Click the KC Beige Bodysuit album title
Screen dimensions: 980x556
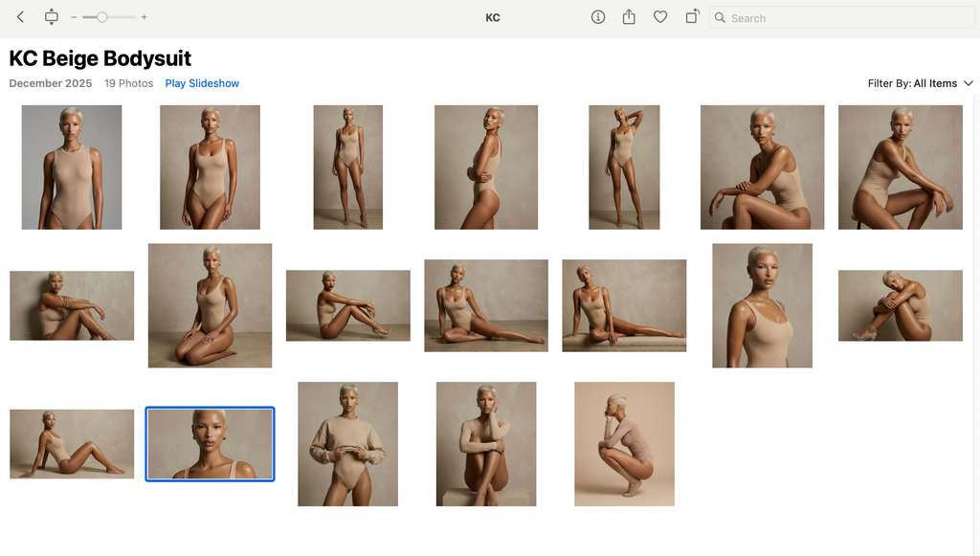tap(100, 58)
